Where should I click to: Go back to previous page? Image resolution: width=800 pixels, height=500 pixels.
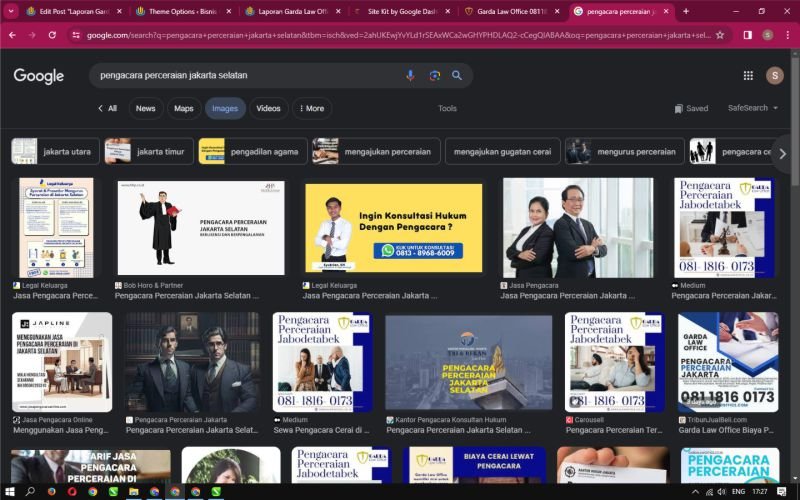12,34
